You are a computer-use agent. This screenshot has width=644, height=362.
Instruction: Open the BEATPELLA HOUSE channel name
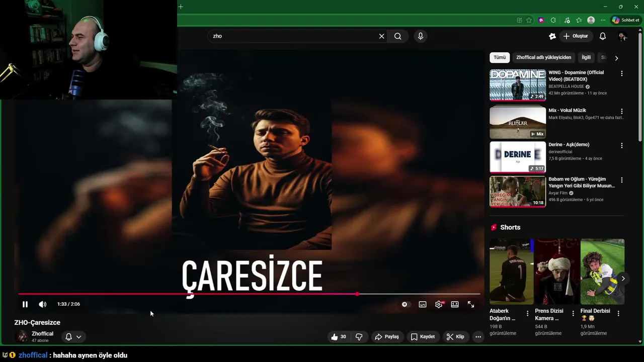point(566,86)
